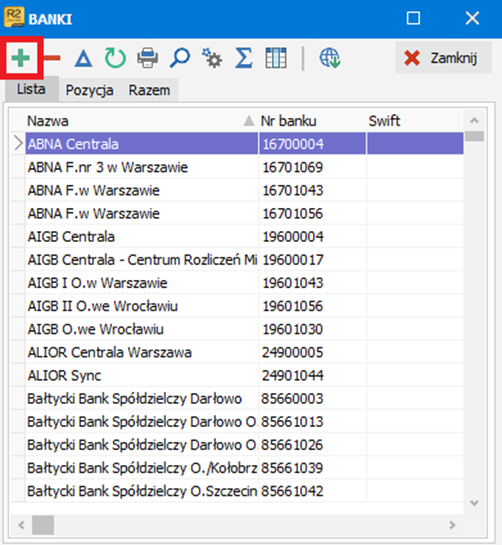Switch to the Razem tab

point(149,90)
